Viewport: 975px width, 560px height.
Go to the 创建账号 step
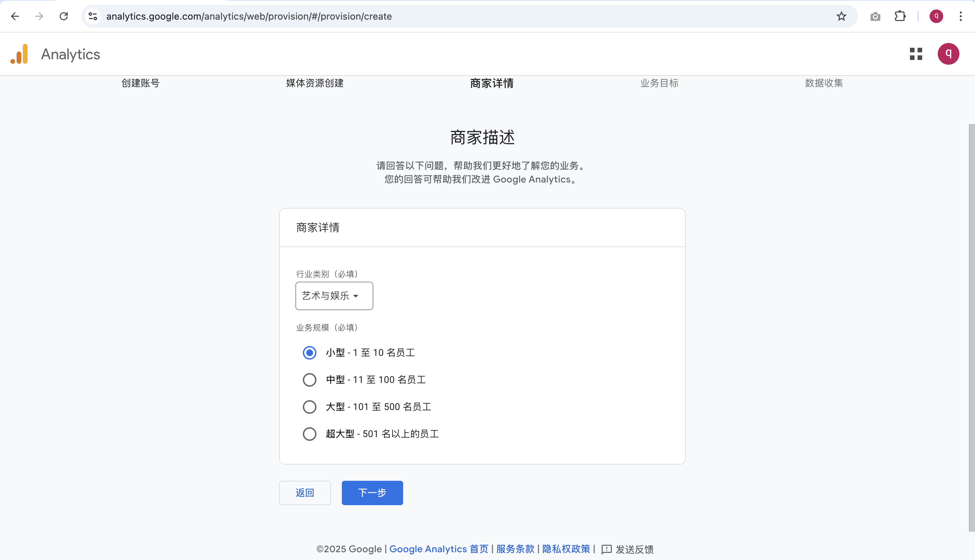141,83
